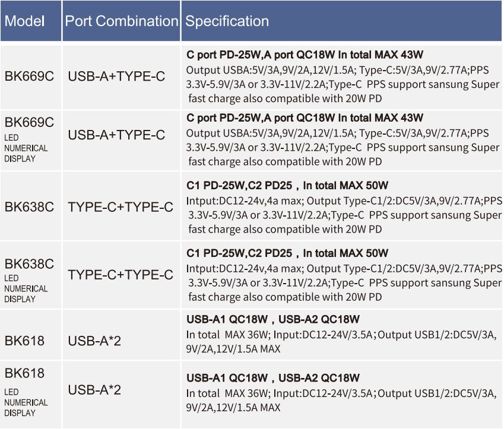
Task: Click USB-A*2 in the fifth row
Action: [x=94, y=341]
